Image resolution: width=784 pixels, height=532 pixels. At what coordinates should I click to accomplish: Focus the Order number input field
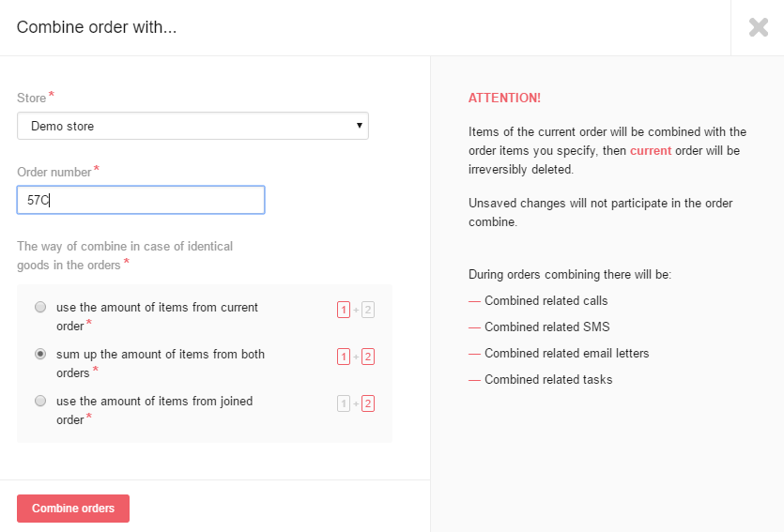click(141, 200)
